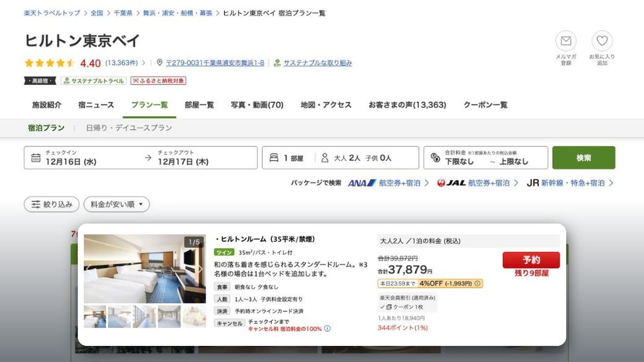Click the サステナブルトラベル badge
Screen dimensions: 644x362
(93, 81)
